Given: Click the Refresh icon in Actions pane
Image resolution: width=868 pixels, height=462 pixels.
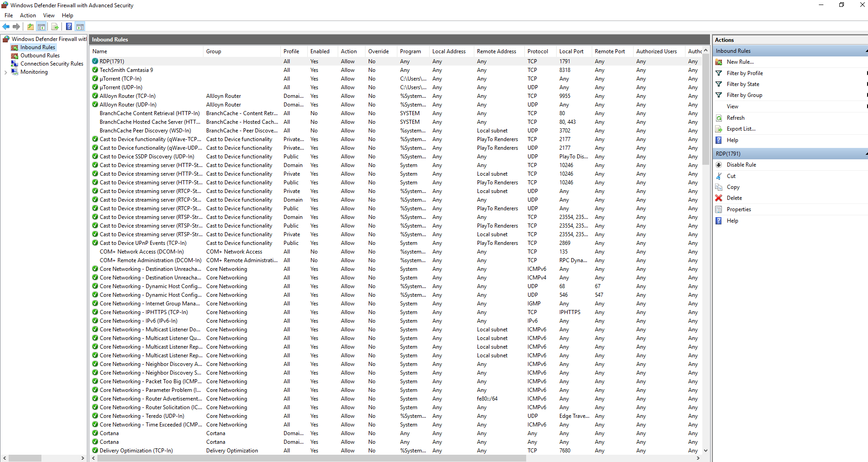Looking at the screenshot, I should tap(719, 118).
